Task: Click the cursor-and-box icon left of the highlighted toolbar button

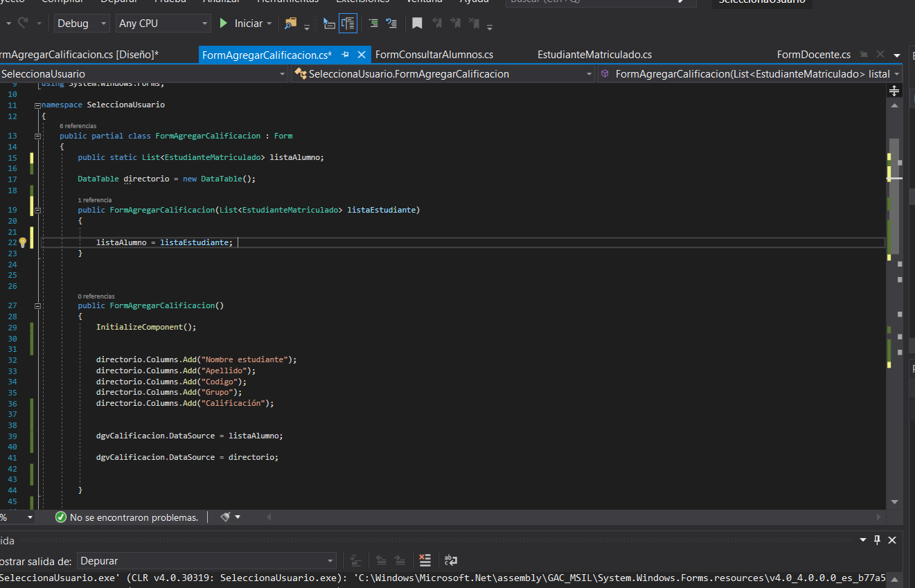Action: click(x=329, y=24)
